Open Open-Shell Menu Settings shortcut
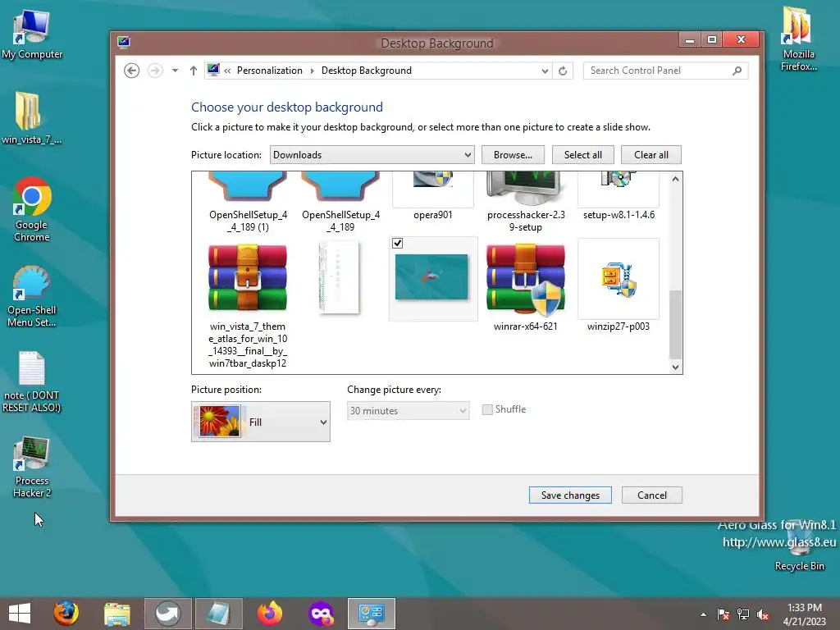The height and width of the screenshot is (630, 840). click(32, 295)
